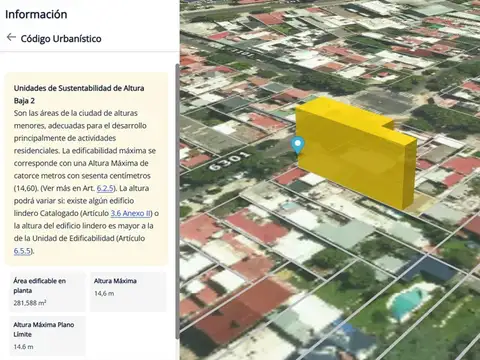
Task: Open the 3.6 Anexo II article link
Action: pyautogui.click(x=131, y=213)
